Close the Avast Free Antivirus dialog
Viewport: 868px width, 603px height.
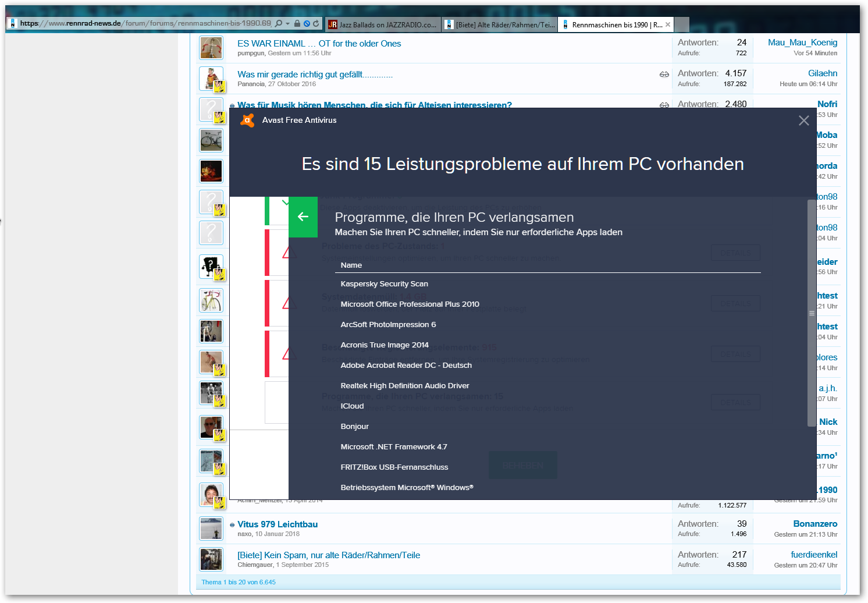(x=803, y=120)
